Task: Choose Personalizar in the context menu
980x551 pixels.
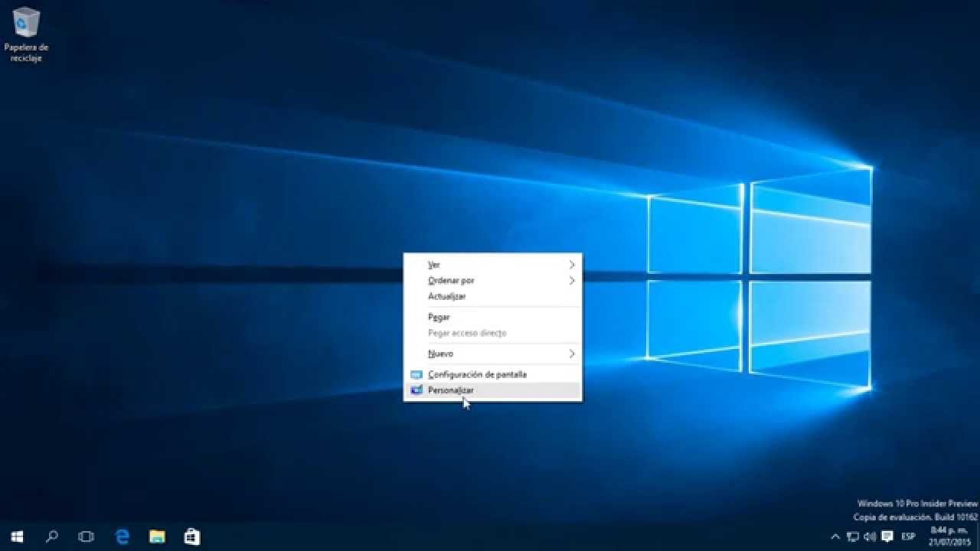Action: click(451, 390)
